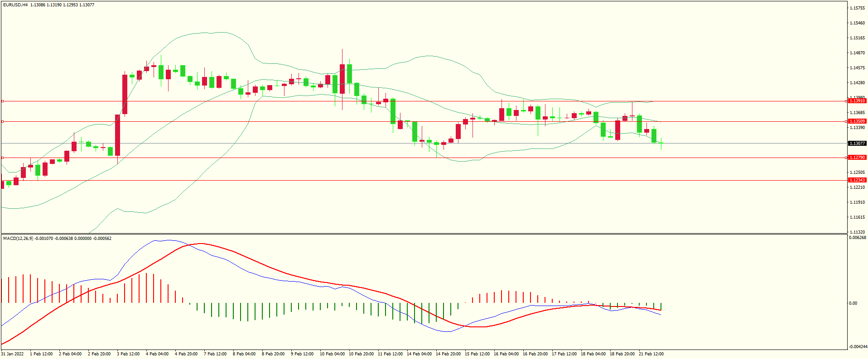
Task: Click the 10 Feb 20:00 time label
Action: click(362, 354)
